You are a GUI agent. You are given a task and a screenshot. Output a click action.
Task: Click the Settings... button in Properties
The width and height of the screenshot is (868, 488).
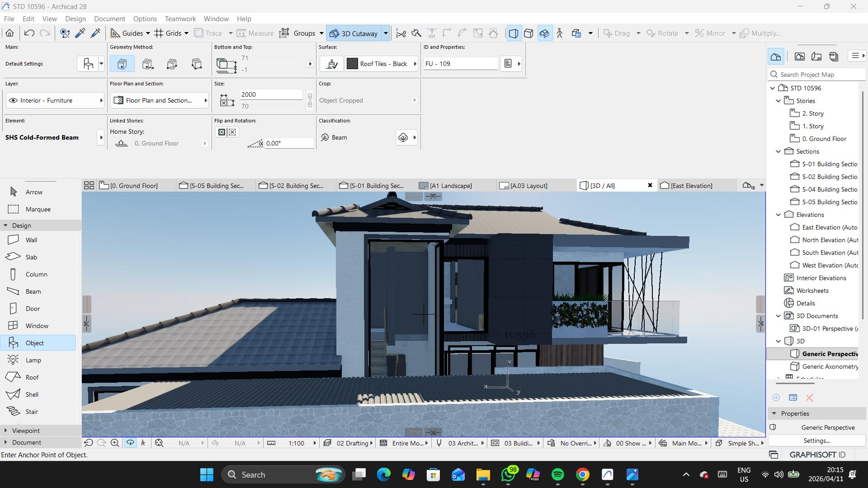pos(816,441)
